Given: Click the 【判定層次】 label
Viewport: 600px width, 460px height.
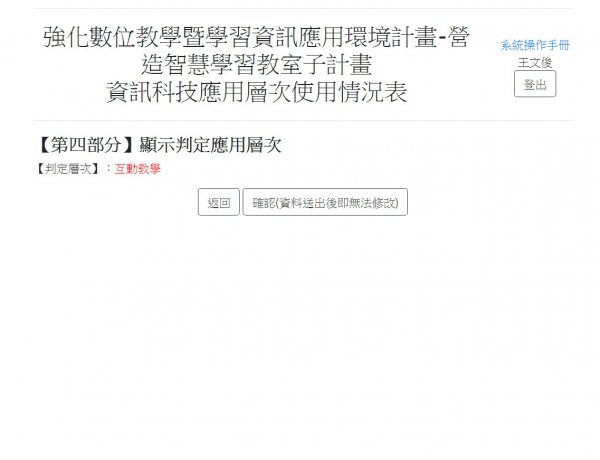Looking at the screenshot, I should 68,168.
